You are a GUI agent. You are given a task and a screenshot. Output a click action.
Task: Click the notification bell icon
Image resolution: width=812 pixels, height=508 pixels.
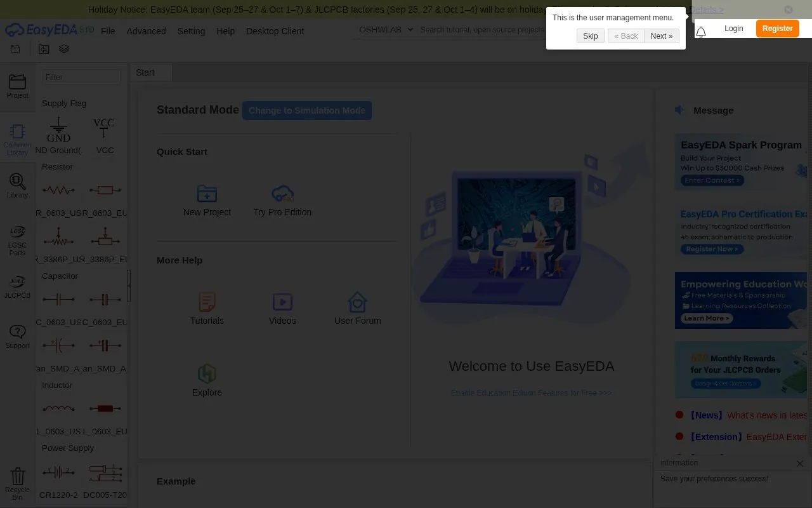(701, 32)
